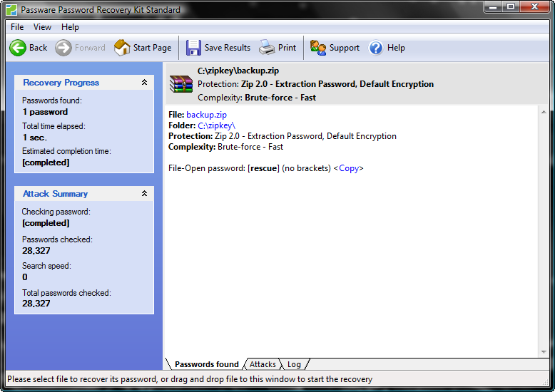Open the backup.zip file link
The height and width of the screenshot is (392, 555).
point(206,115)
